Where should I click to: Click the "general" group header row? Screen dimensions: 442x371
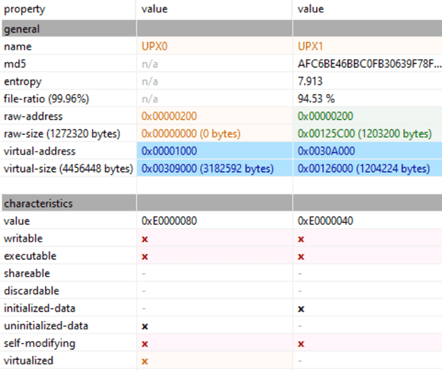221,29
